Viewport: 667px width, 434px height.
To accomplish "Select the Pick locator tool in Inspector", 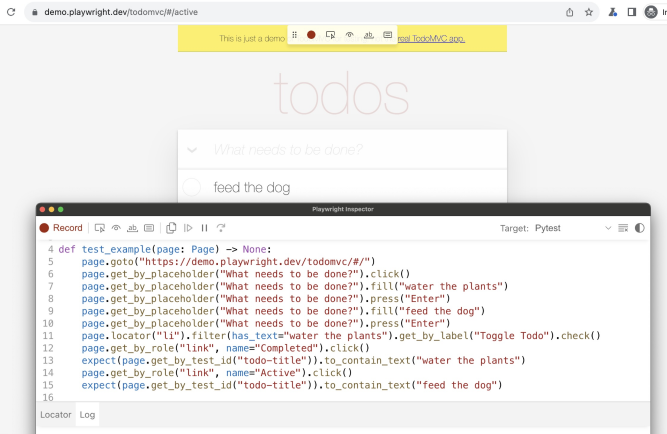I will 100,228.
